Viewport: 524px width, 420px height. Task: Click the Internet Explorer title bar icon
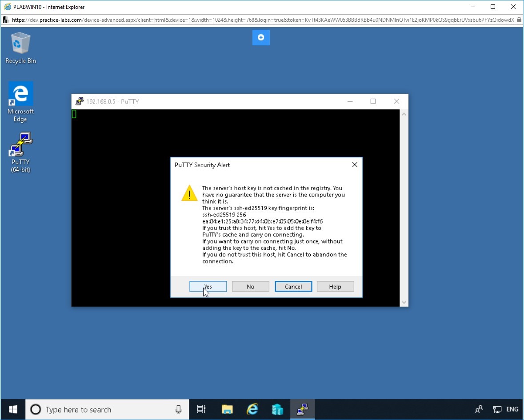coord(7,7)
